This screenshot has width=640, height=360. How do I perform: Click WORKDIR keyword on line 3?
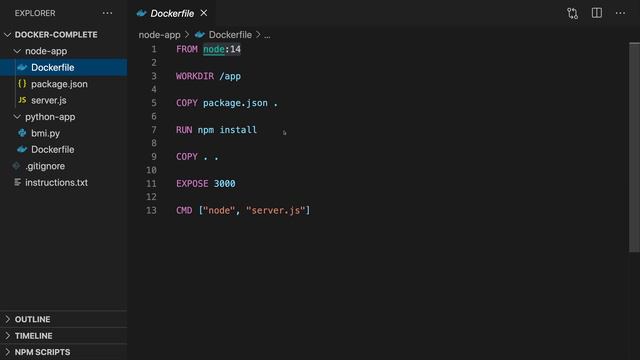[x=195, y=76]
